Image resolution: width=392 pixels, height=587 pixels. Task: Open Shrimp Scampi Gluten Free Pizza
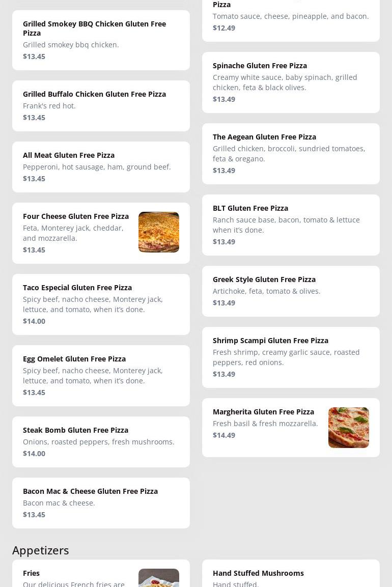tap(270, 341)
